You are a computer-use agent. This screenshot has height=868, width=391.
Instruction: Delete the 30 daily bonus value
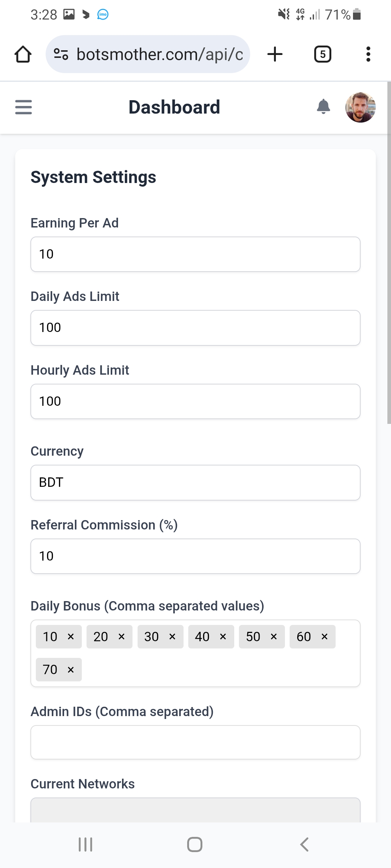172,637
